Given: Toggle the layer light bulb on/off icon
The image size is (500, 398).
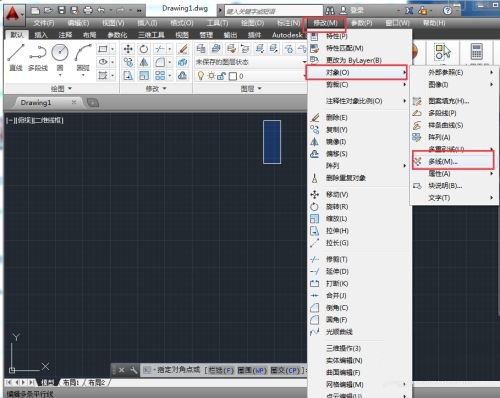Looking at the screenshot, I should 200,76.
